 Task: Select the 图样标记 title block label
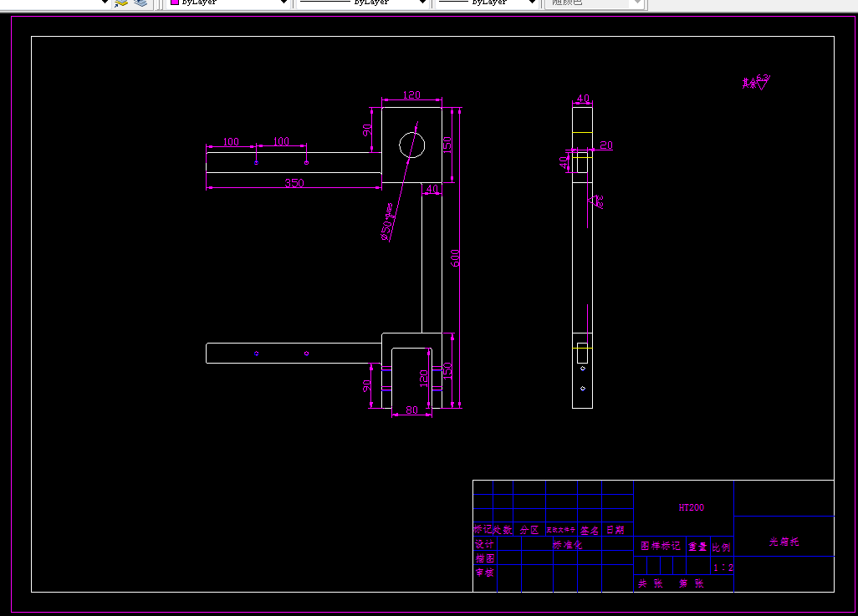pos(661,546)
